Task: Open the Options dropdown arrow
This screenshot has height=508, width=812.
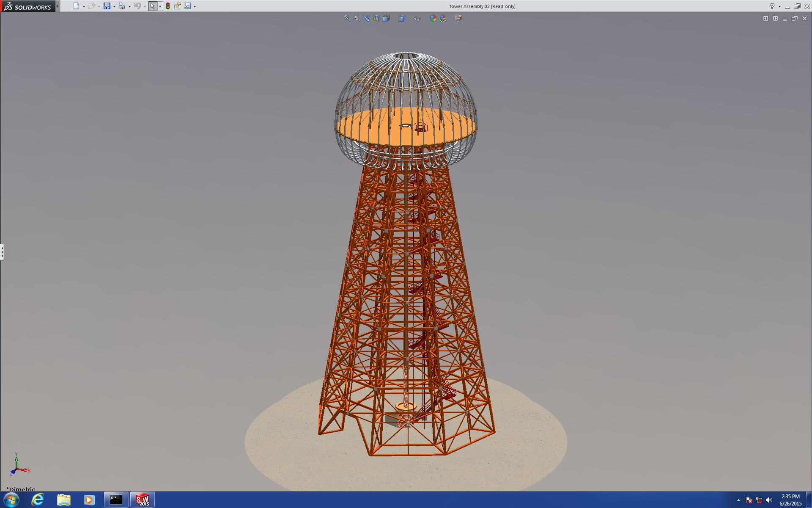Action: pos(195,6)
